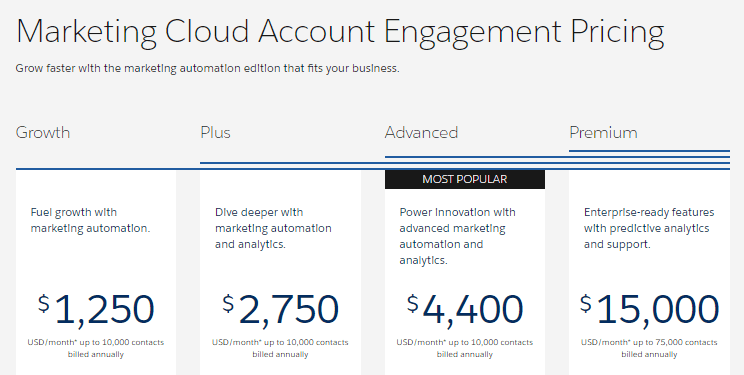Click 'Power innovation with advanced marketing' description
Screen dimensions: 744x375
pyautogui.click(x=457, y=236)
